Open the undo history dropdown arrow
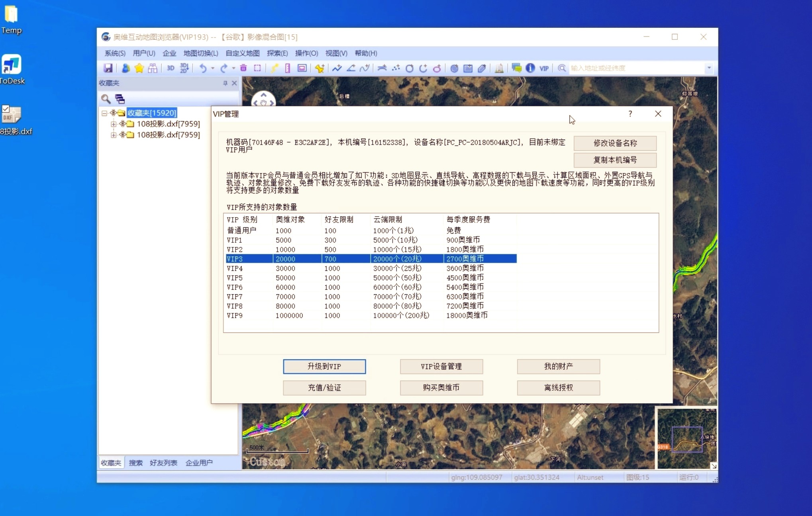The height and width of the screenshot is (516, 812). coord(212,68)
